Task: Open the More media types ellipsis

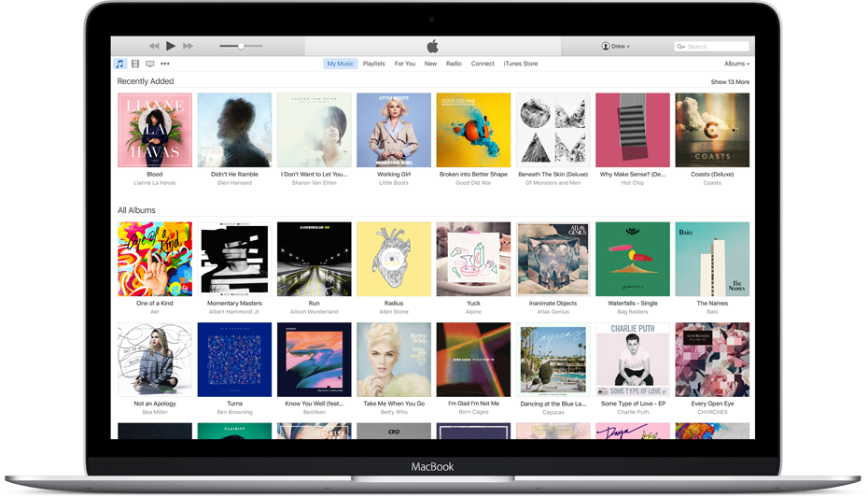Action: [165, 64]
